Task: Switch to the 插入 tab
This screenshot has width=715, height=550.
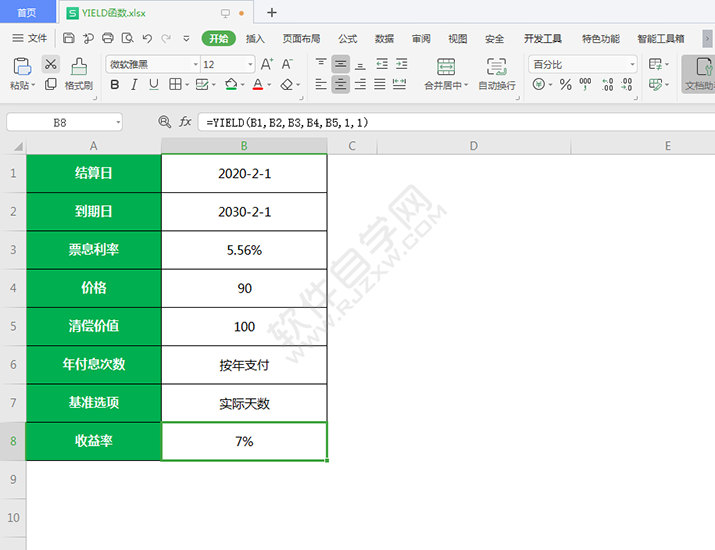Action: (255, 39)
